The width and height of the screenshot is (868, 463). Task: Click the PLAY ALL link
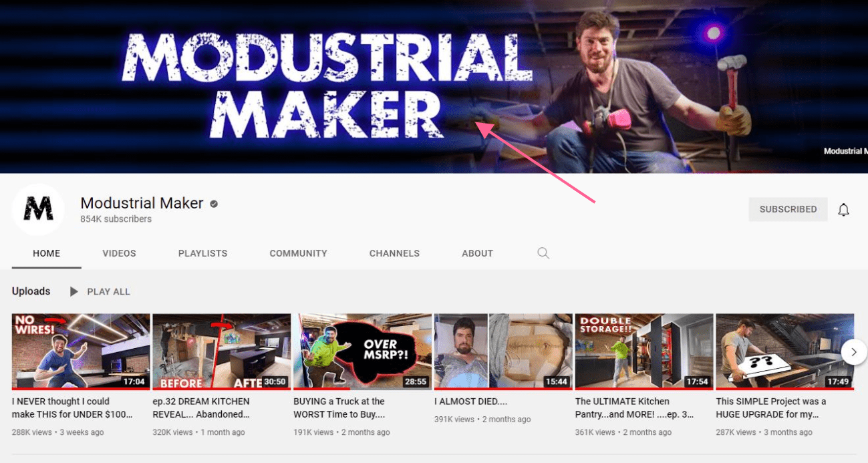(108, 291)
